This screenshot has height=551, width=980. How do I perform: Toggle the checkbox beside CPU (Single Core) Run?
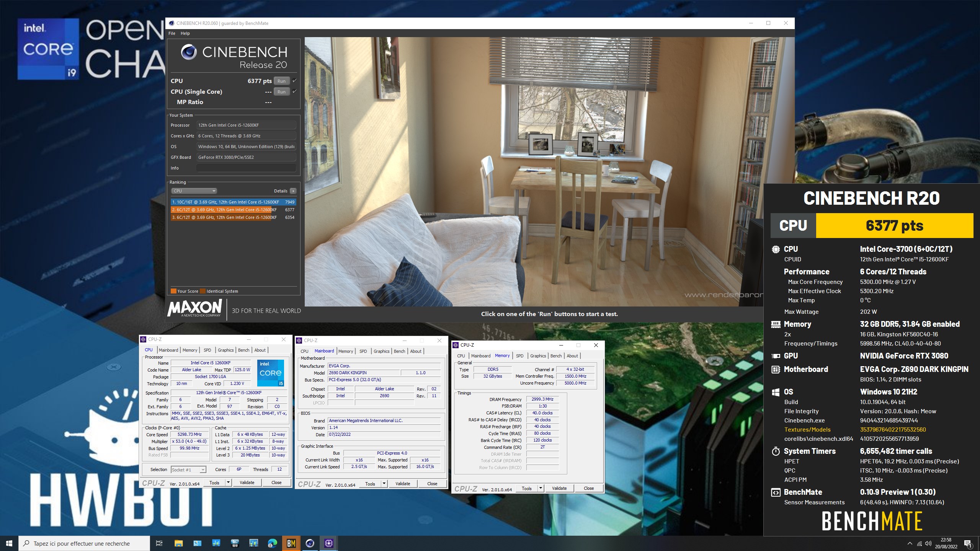(294, 91)
